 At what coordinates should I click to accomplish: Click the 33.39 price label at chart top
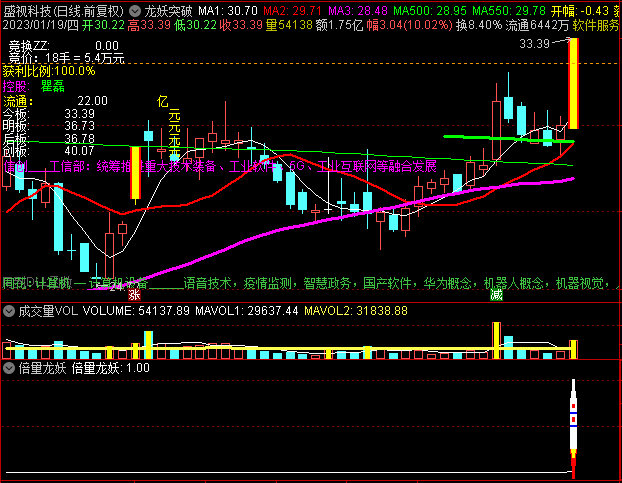(x=534, y=44)
